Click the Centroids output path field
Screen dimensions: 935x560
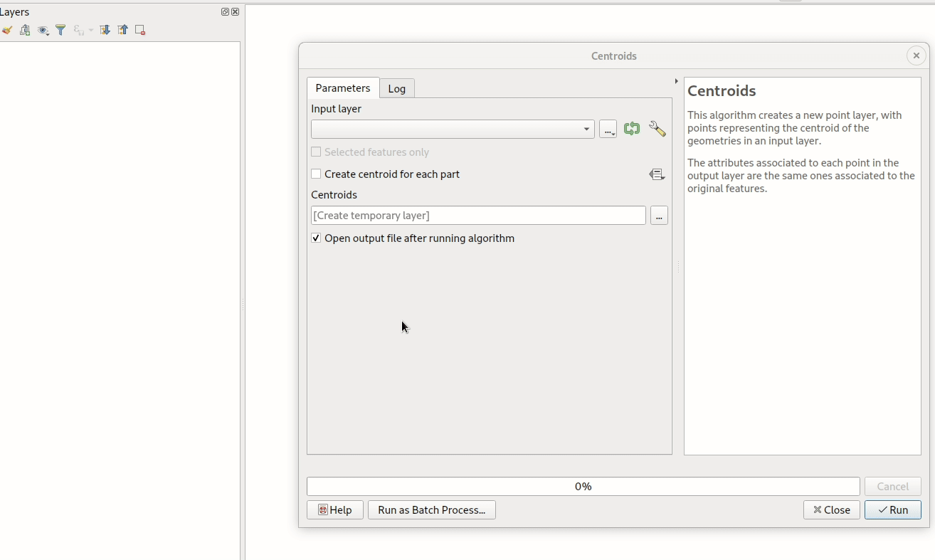click(x=478, y=216)
